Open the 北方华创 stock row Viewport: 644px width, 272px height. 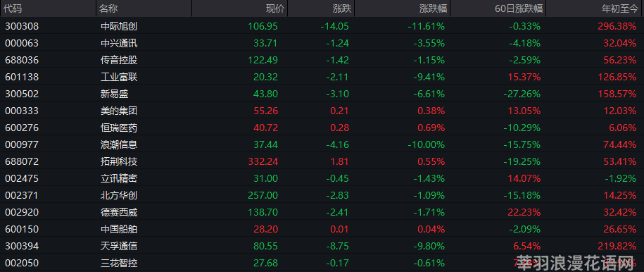pos(322,195)
